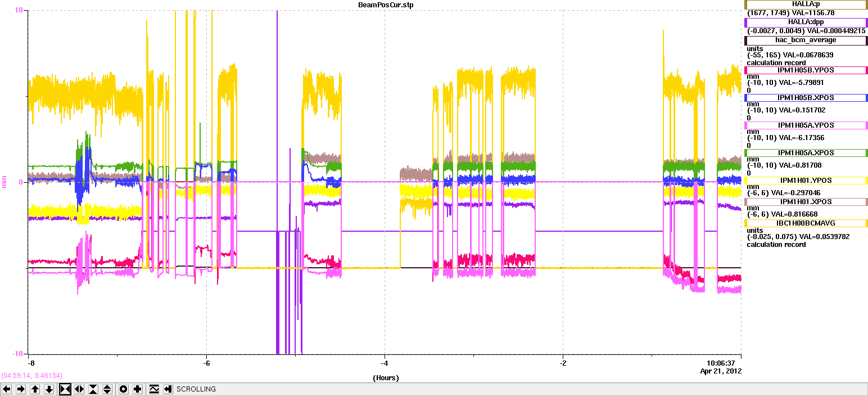Select the IPM1H05A.XPOS legend entry
868x396 pixels.
[x=806, y=153]
